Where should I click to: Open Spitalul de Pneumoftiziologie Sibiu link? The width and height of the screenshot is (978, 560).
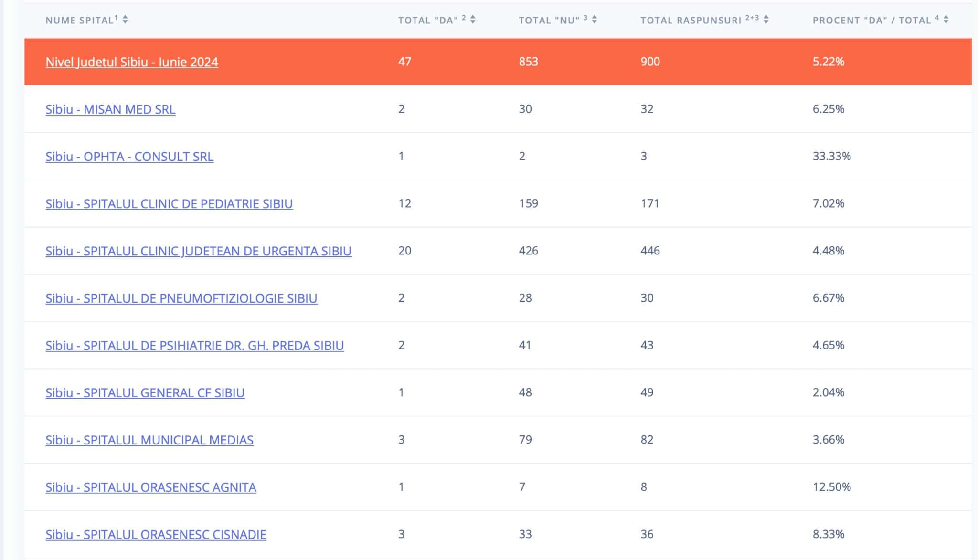(181, 298)
